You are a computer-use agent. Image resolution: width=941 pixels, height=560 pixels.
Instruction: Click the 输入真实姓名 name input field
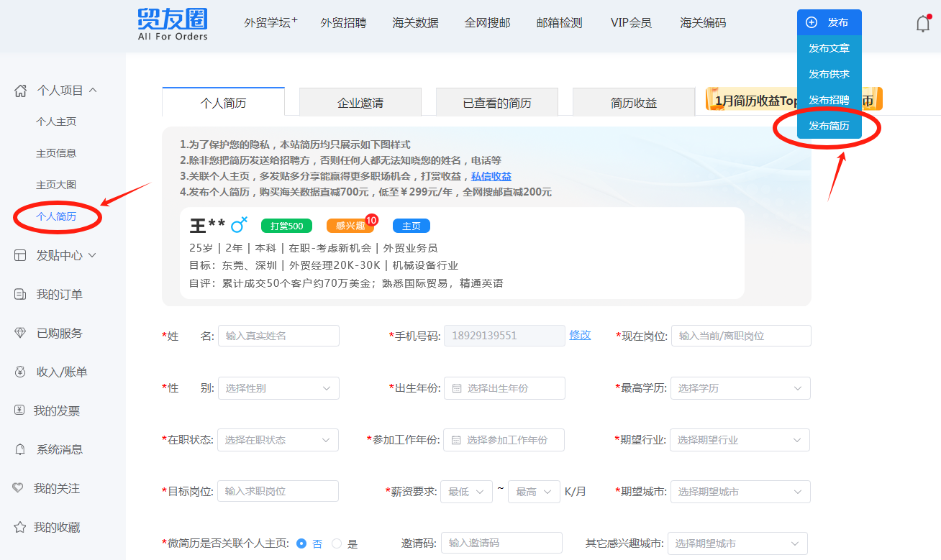click(x=278, y=336)
